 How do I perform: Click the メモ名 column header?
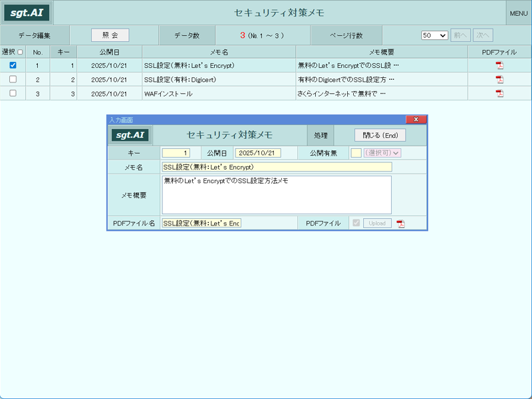pos(219,53)
